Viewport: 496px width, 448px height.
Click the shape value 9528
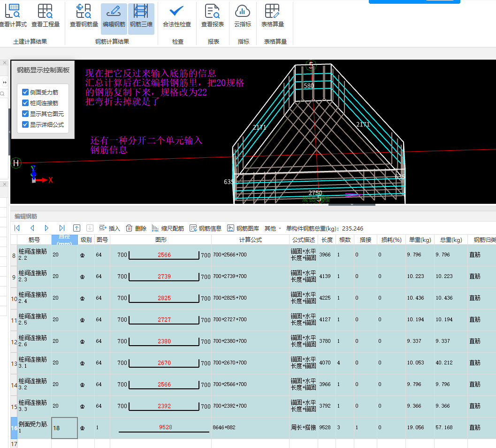[166, 427]
